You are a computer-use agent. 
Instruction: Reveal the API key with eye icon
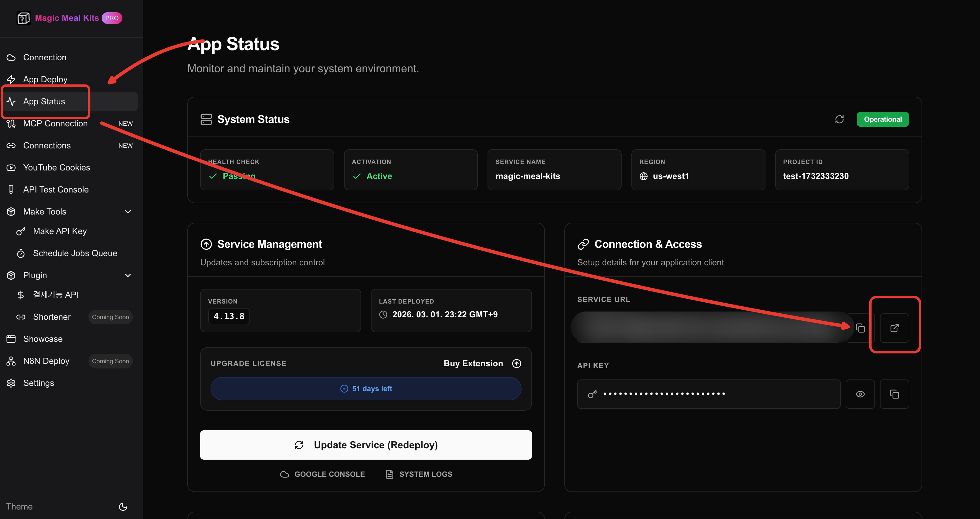pyautogui.click(x=860, y=394)
